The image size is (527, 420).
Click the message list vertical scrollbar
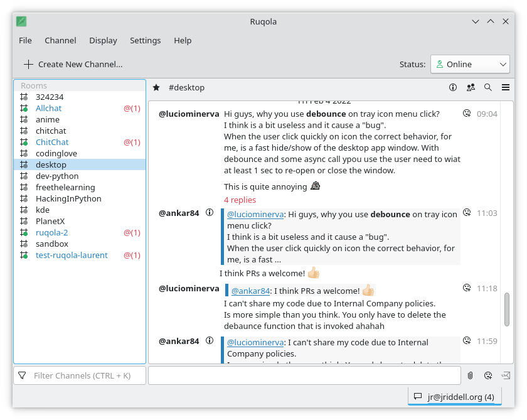(507, 309)
